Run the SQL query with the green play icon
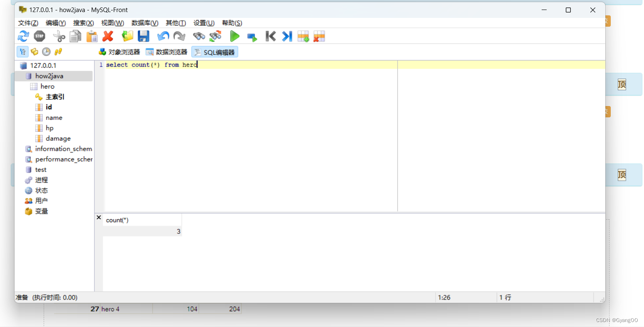644x327 pixels. coord(235,36)
